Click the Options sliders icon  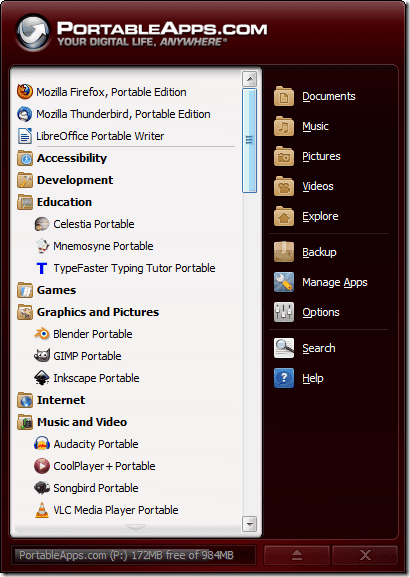pos(284,312)
